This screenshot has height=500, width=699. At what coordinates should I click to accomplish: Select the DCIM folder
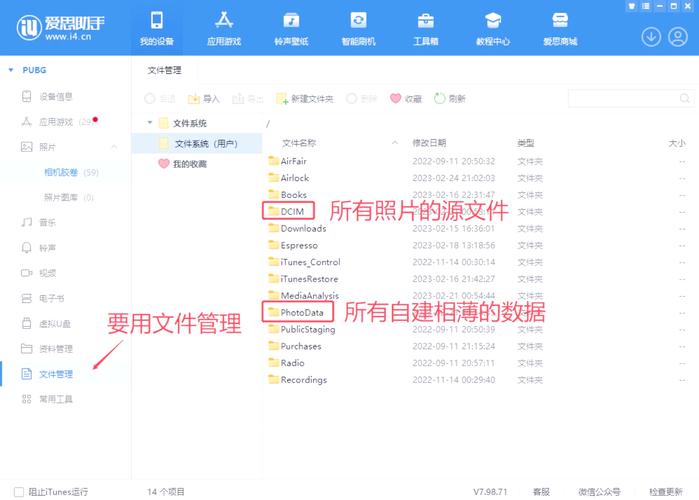287,212
